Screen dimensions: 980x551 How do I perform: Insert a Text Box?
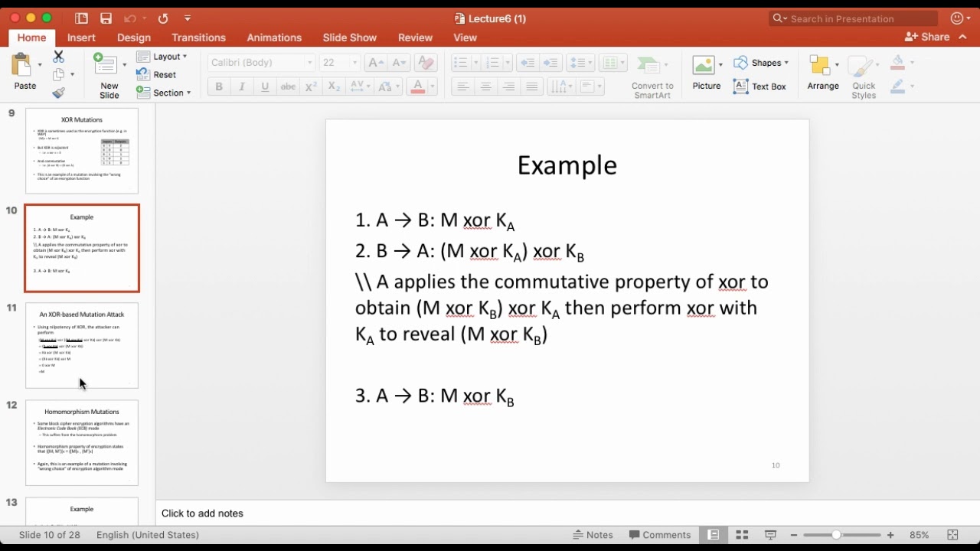(x=759, y=86)
